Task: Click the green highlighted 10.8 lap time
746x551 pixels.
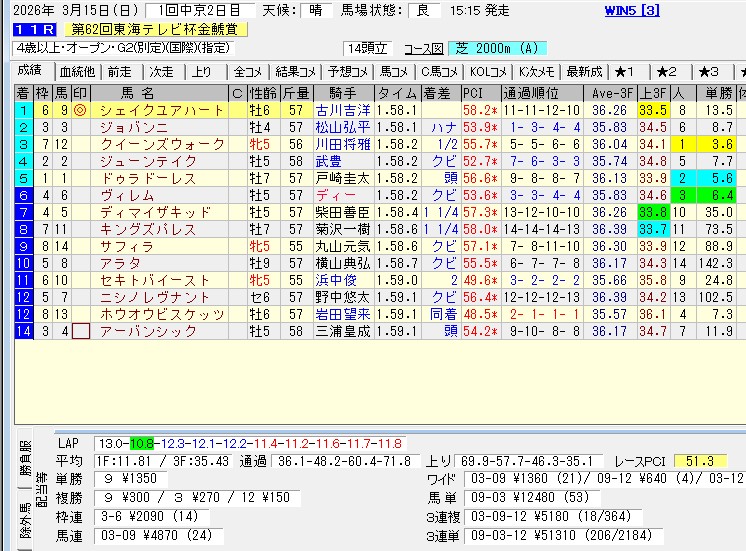Action: 141,443
